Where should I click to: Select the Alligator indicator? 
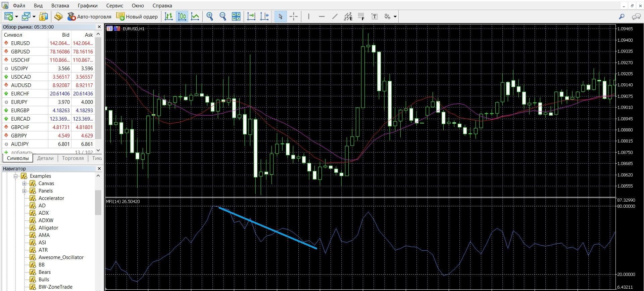tap(48, 228)
